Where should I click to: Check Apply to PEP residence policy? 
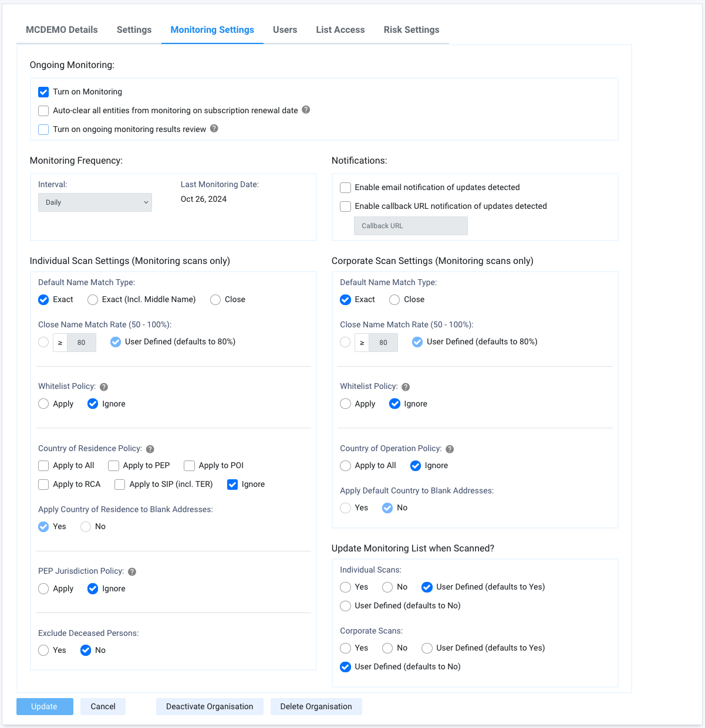coord(114,466)
